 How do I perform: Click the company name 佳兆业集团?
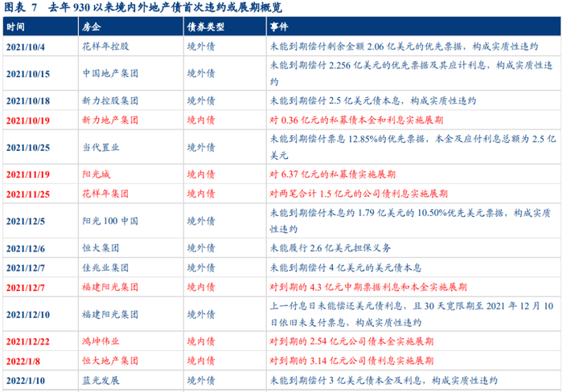click(105, 267)
